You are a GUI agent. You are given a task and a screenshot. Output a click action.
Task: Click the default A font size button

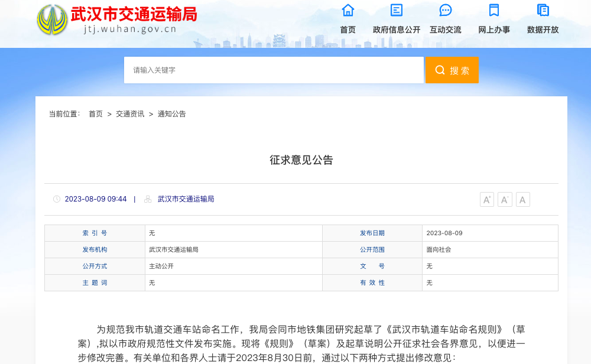[522, 199]
